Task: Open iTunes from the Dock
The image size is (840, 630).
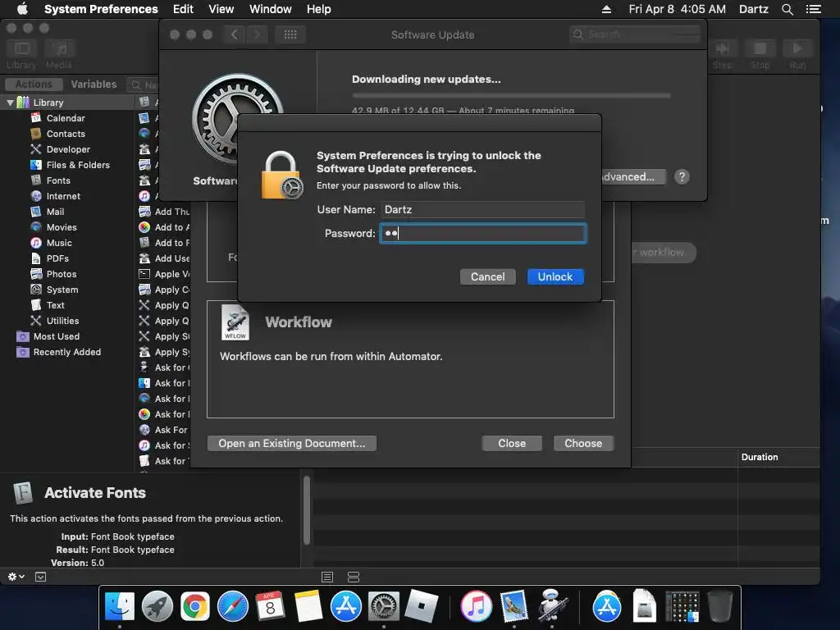Action: tap(476, 606)
